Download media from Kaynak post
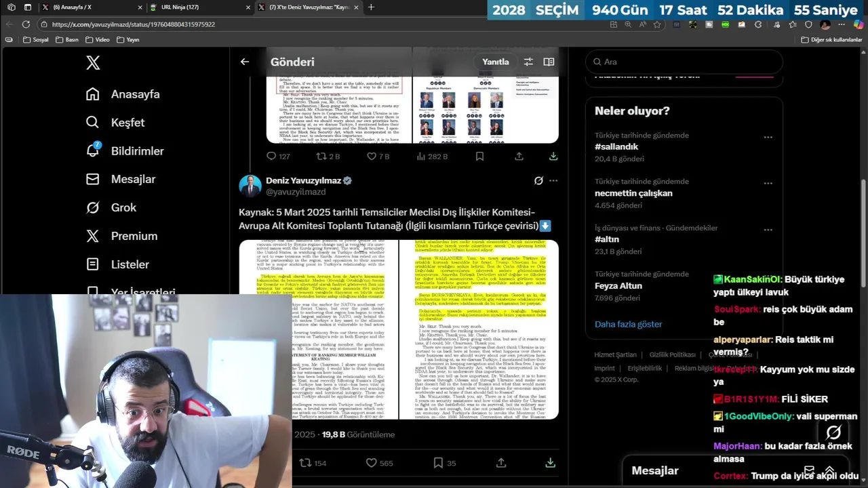Screen dimensions: 868x488 point(550,463)
